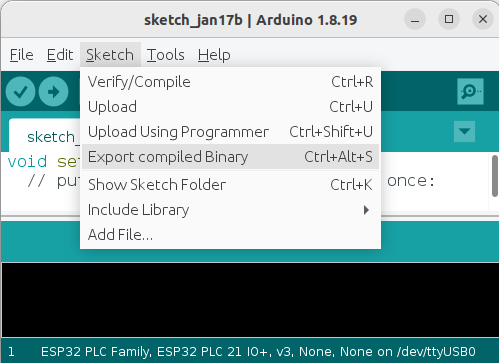Maximize the Arduino window
Viewport: 499px width, 363px height.
click(449, 19)
